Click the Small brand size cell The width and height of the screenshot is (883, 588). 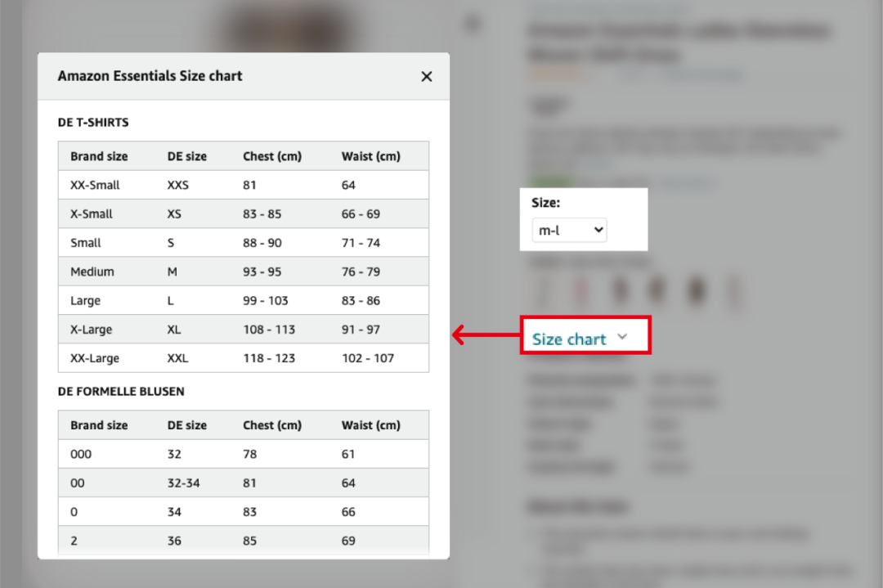(85, 243)
